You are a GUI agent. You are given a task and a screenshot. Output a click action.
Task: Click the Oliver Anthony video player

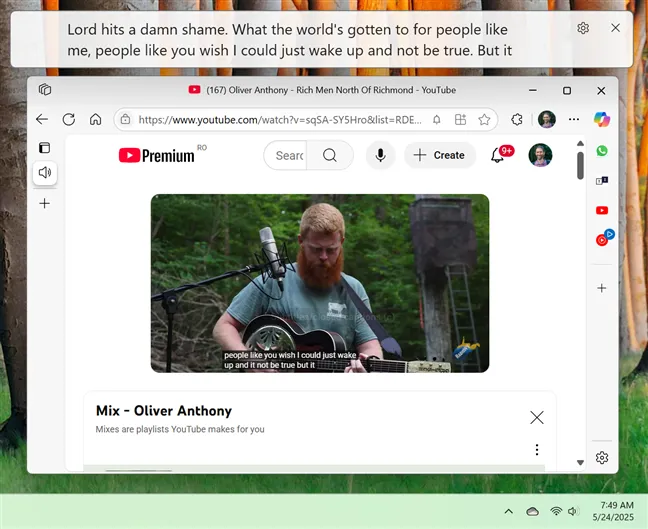pos(320,283)
